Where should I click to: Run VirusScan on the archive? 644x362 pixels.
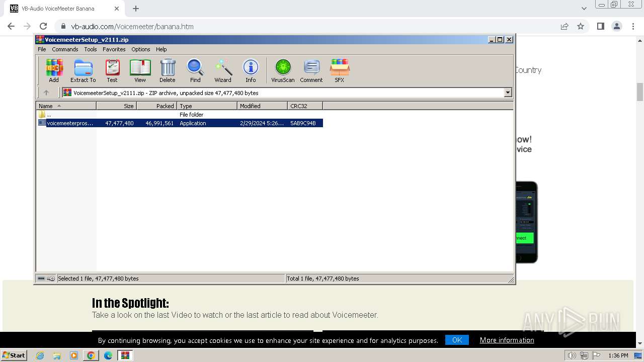click(283, 70)
